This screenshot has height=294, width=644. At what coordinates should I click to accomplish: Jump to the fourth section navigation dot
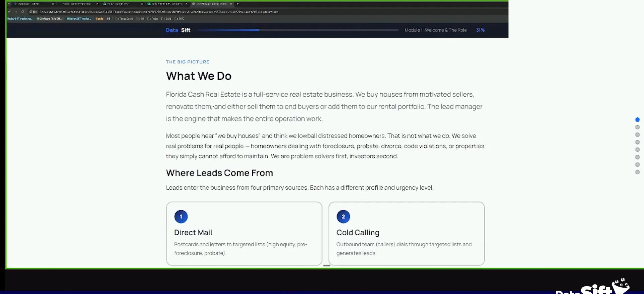pyautogui.click(x=637, y=142)
